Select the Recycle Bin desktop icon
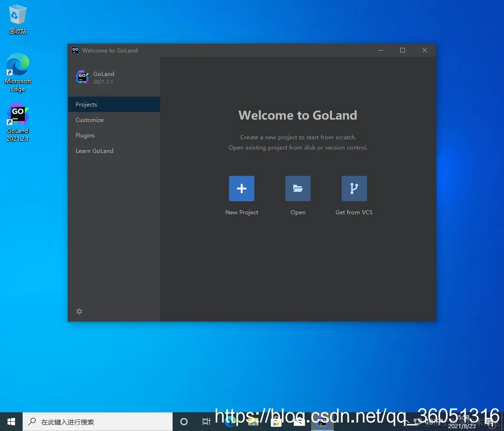 [18, 19]
